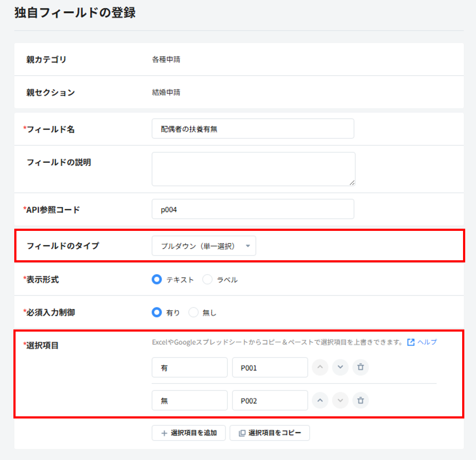Image resolution: width=476 pixels, height=460 pixels.
Task: Move the 有 option down with arrow
Action: click(x=340, y=367)
